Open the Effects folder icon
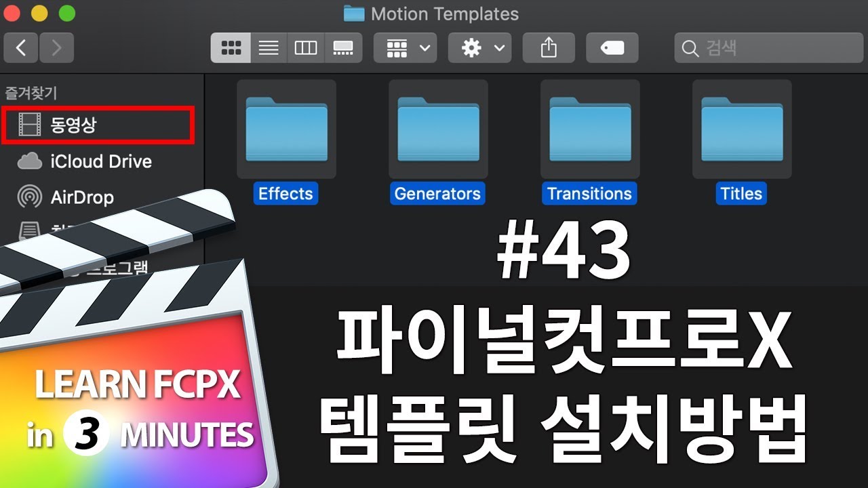 pyautogui.click(x=286, y=129)
